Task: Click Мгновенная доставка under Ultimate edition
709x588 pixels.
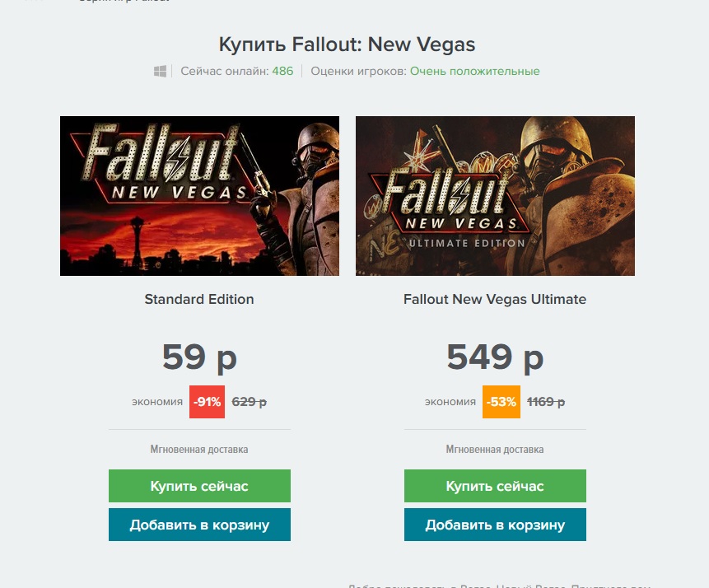Action: pos(495,450)
